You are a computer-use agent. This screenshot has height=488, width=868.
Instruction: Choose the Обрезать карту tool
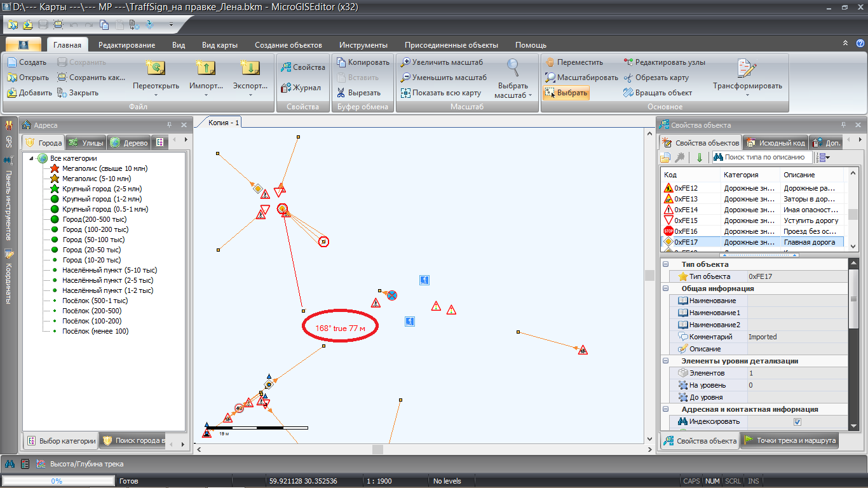click(x=628, y=78)
